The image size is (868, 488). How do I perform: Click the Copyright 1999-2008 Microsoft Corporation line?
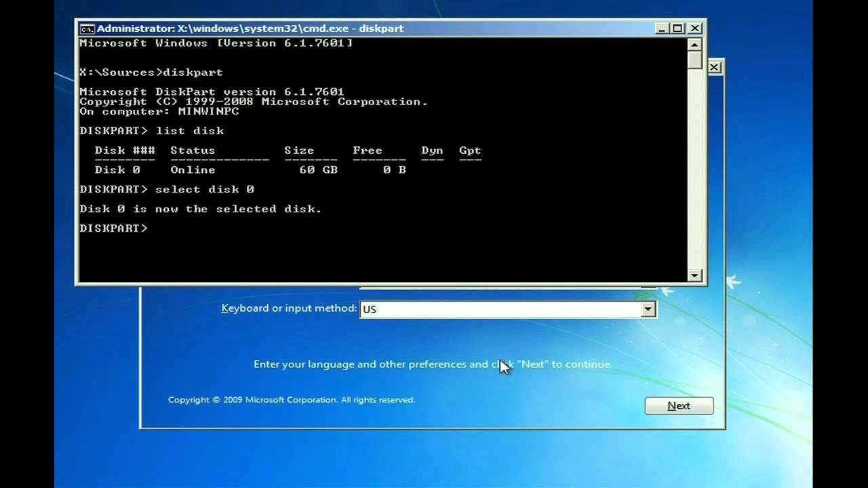[254, 102]
